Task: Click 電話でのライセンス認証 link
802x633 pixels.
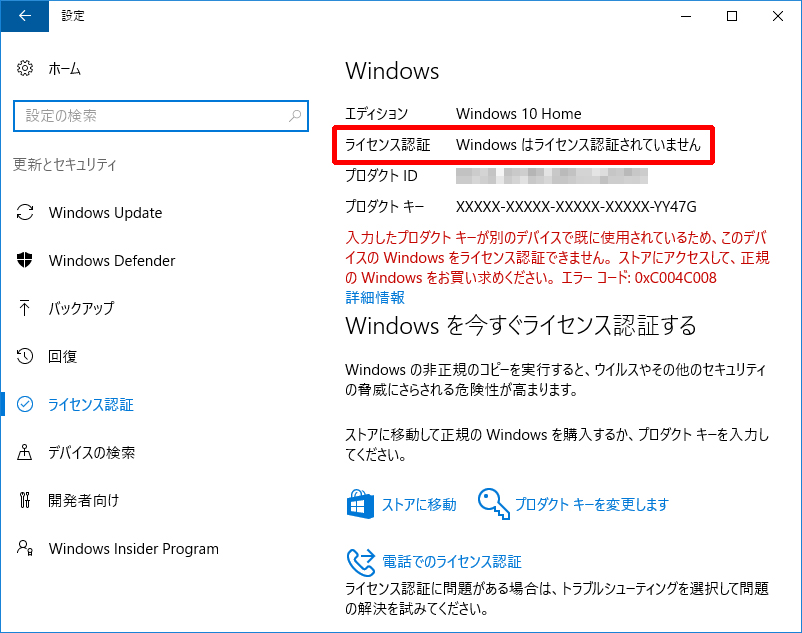Action: [x=452, y=562]
